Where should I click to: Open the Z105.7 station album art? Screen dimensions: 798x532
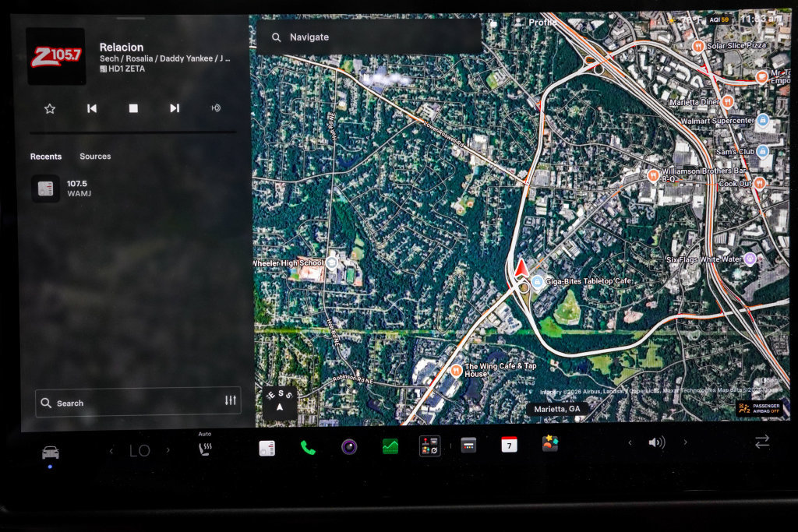tap(56, 56)
